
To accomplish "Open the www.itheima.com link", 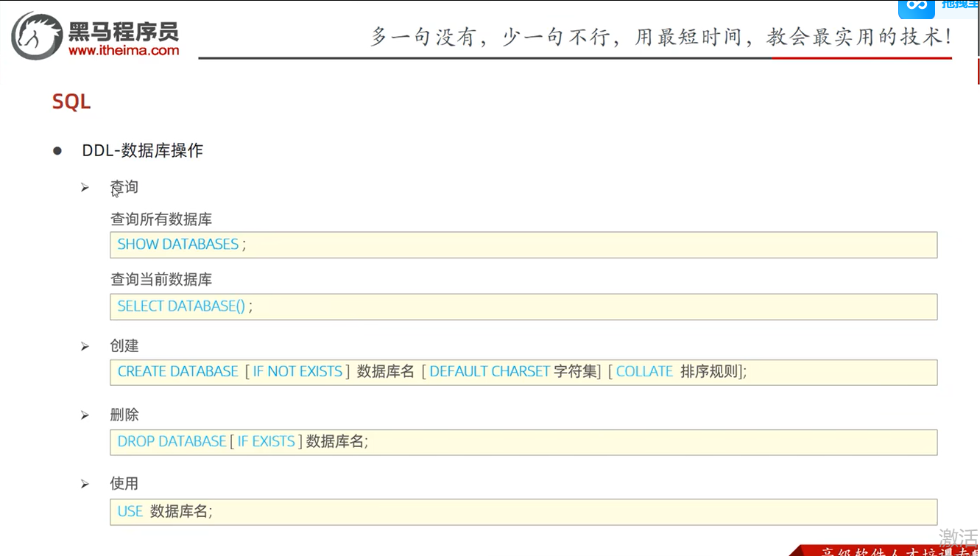I will (123, 50).
